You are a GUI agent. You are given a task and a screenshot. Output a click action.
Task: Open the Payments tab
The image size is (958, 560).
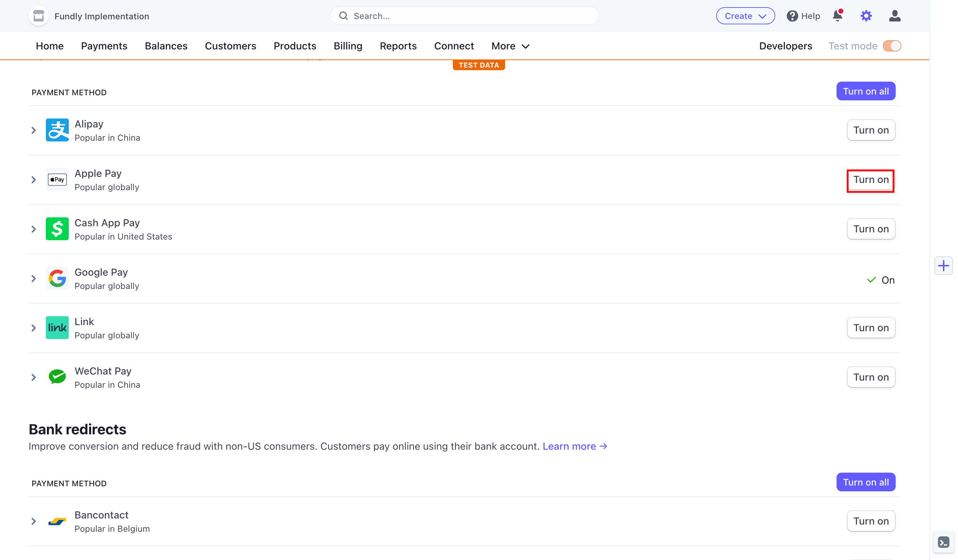coord(104,46)
